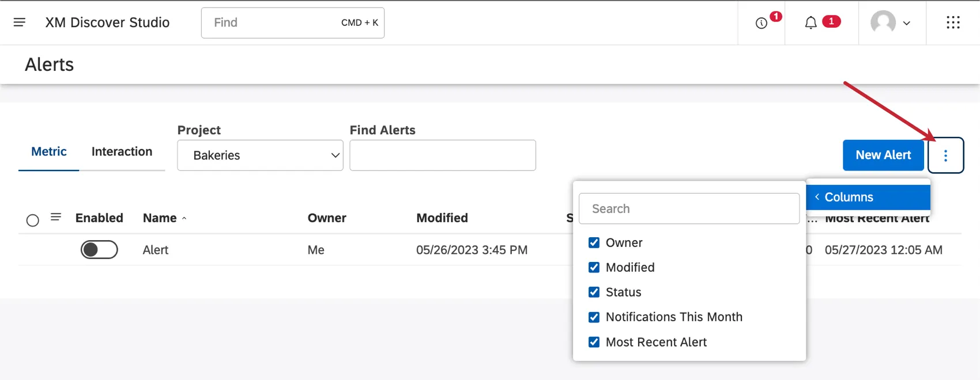Expand the account menu chevron
The width and height of the screenshot is (980, 380).
pyautogui.click(x=907, y=24)
